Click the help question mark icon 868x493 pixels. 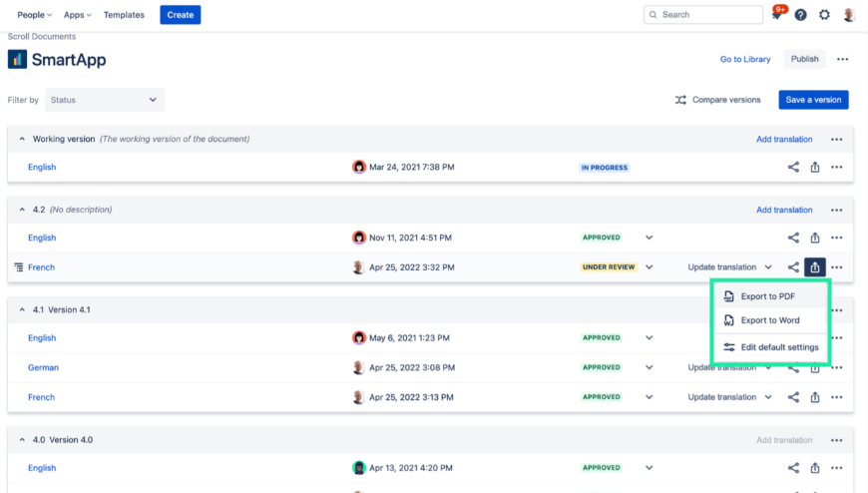click(800, 15)
